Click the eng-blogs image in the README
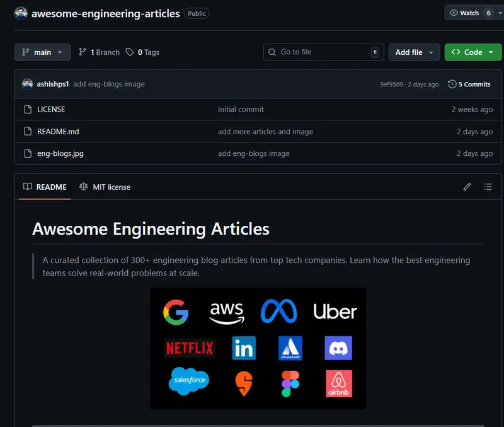 coord(258,348)
